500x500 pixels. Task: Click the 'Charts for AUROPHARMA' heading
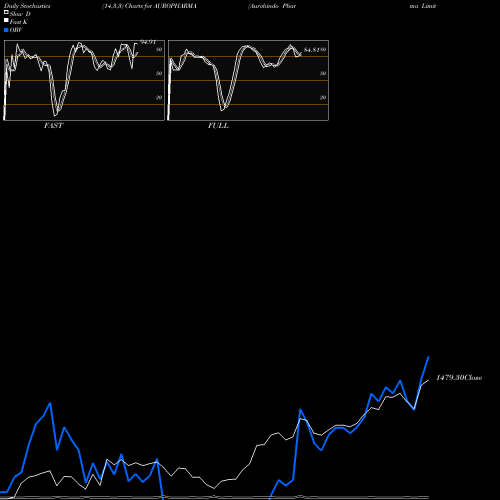coord(161,6)
